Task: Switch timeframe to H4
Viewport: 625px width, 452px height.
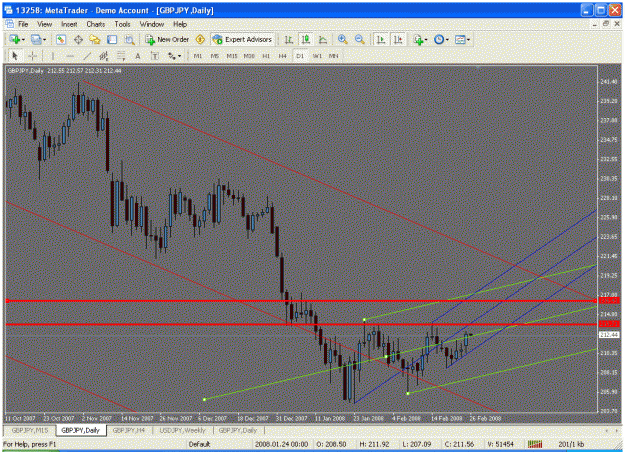Action: (283, 56)
